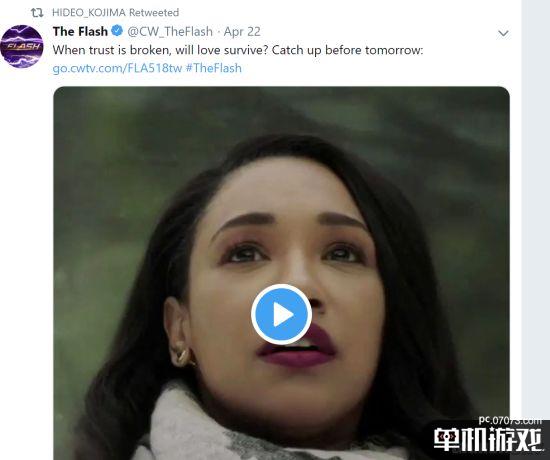The height and width of the screenshot is (460, 550).
Task: Open the #TheFlash hashtag
Action: (214, 68)
